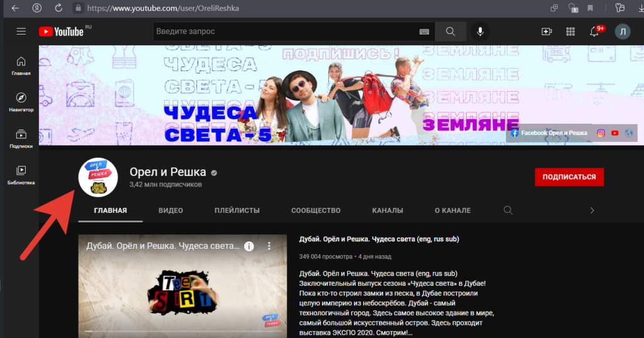Open the YouTube apps grid
644x338 pixels.
570,31
